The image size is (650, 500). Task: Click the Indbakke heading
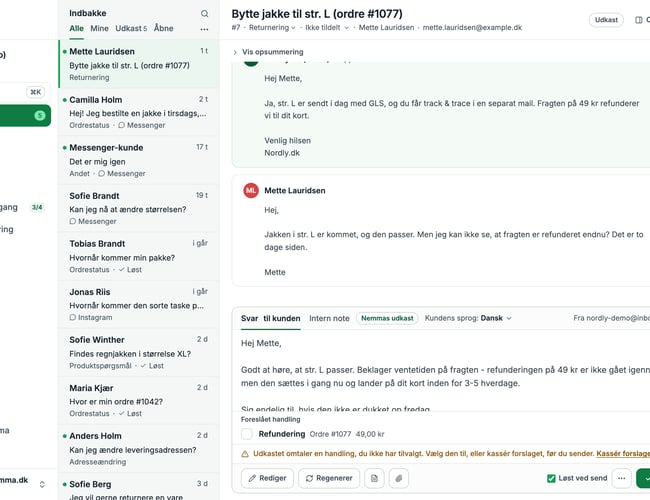(x=87, y=13)
